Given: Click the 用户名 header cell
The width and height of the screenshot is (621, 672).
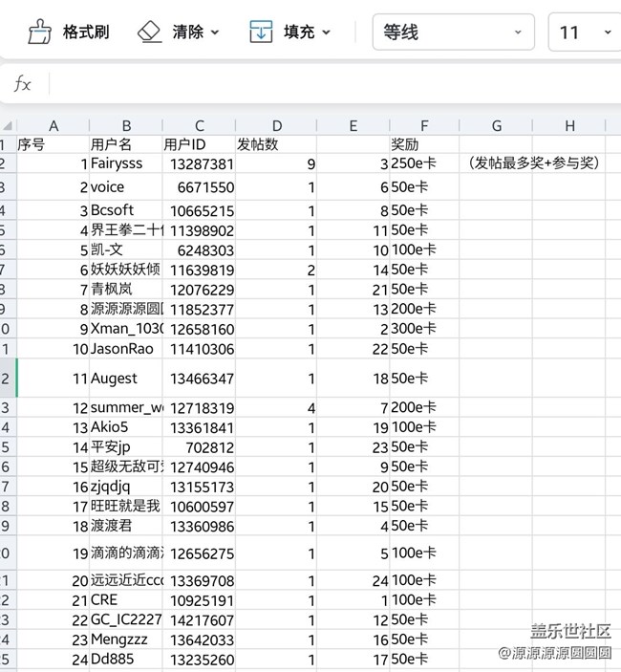Looking at the screenshot, I should click(x=125, y=144).
